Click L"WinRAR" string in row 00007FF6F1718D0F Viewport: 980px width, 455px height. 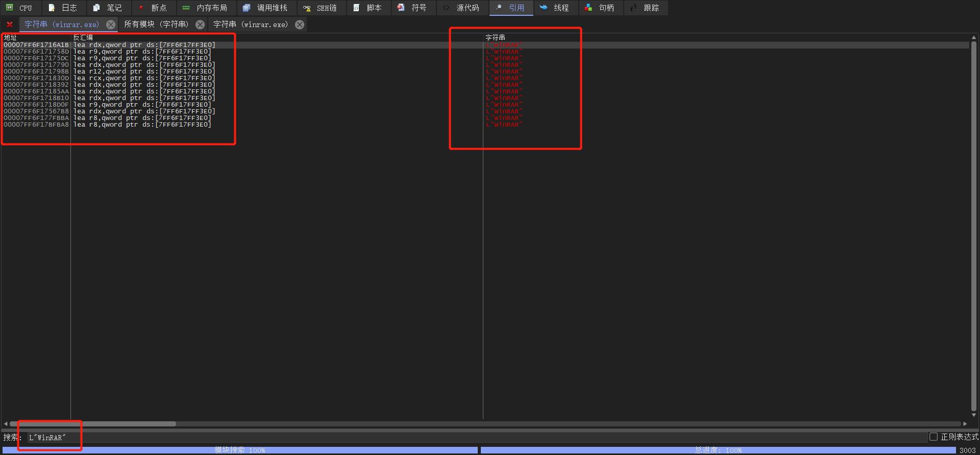click(504, 105)
